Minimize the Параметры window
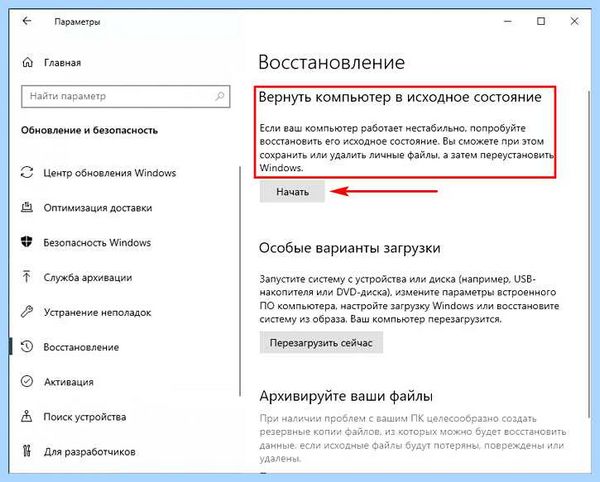This screenshot has width=600, height=482. pos(508,21)
